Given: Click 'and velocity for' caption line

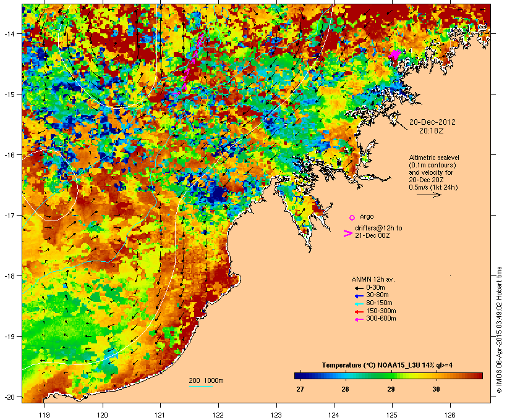Looking at the screenshot, I should click(x=431, y=172).
